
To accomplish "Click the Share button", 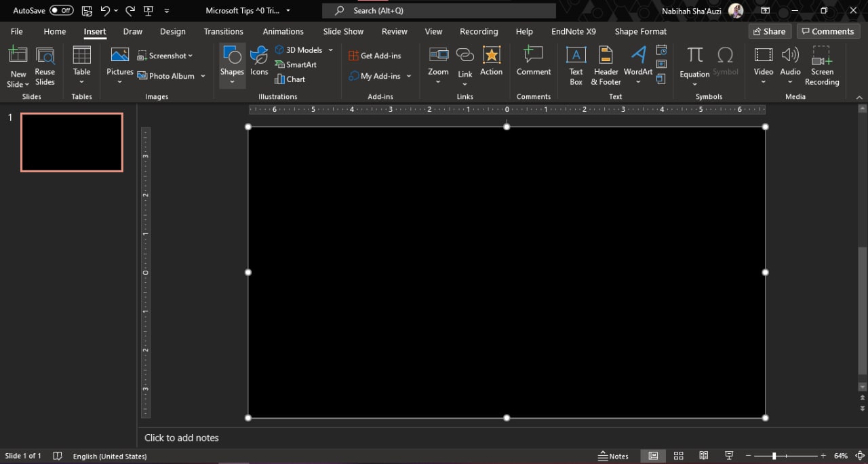I will (x=770, y=31).
